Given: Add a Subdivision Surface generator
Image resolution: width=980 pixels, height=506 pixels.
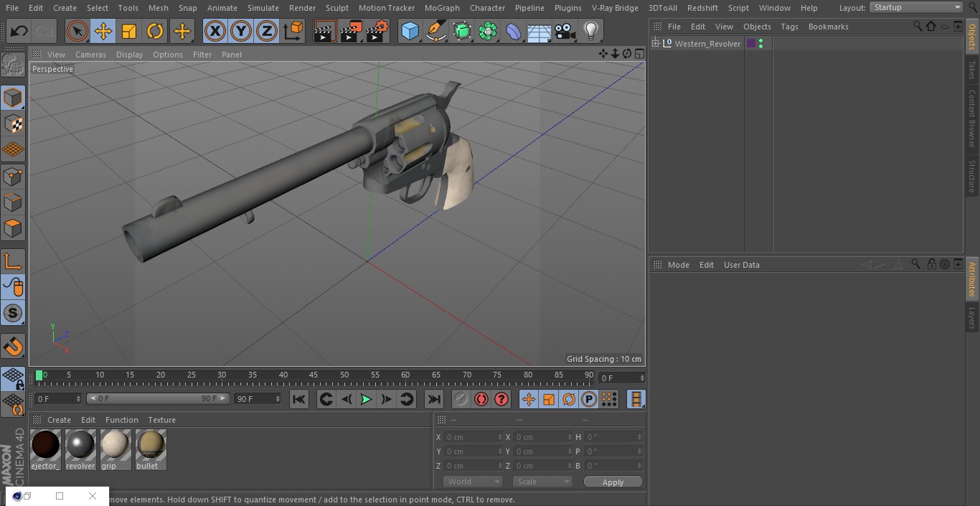Looking at the screenshot, I should 462,31.
